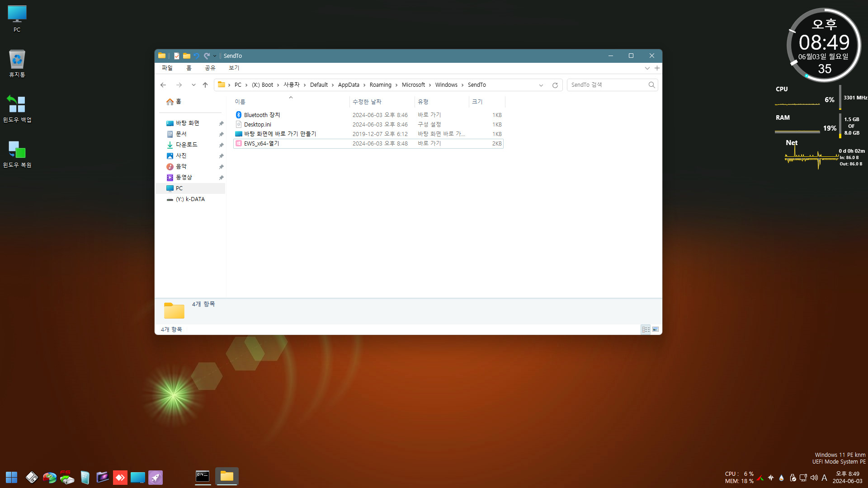This screenshot has height=488, width=868.
Task: Open the quick access toolbar customize dropdown
Action: (x=215, y=56)
